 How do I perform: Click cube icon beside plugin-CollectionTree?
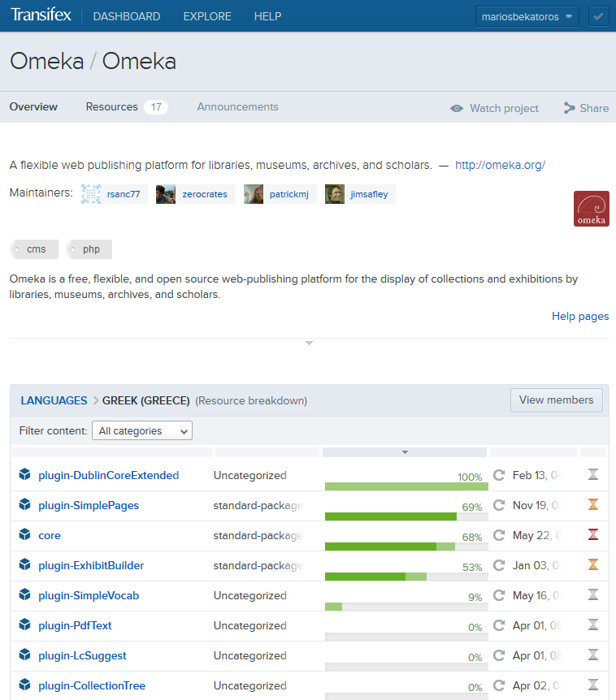coord(24,685)
